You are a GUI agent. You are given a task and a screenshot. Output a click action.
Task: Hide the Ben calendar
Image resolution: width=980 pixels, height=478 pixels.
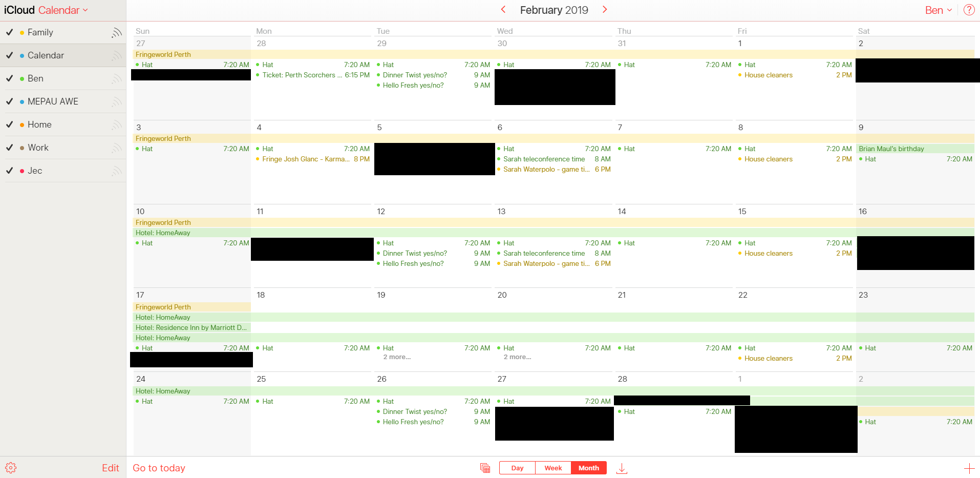pyautogui.click(x=9, y=78)
